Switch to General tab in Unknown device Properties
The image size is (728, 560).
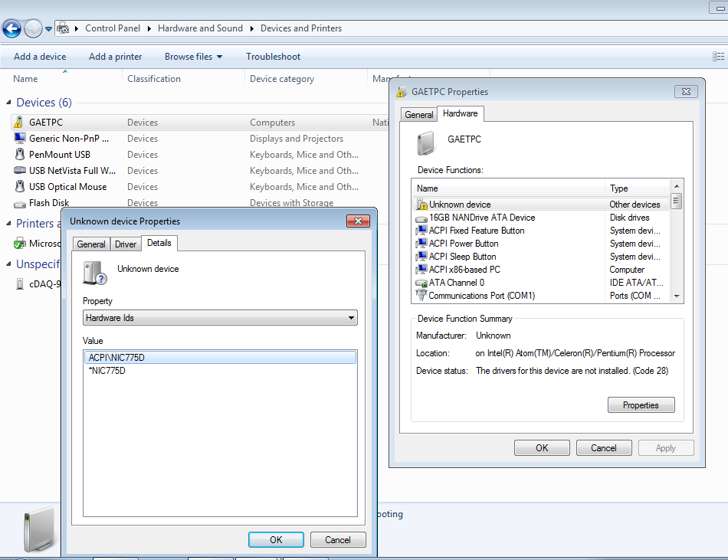pyautogui.click(x=91, y=244)
